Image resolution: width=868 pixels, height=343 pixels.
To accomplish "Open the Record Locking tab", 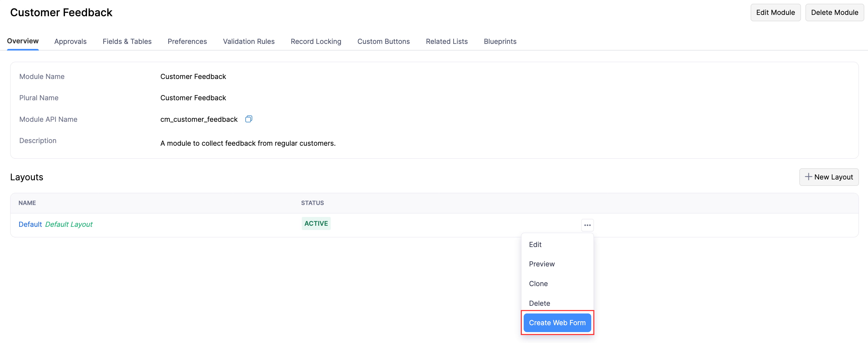I will tap(316, 41).
